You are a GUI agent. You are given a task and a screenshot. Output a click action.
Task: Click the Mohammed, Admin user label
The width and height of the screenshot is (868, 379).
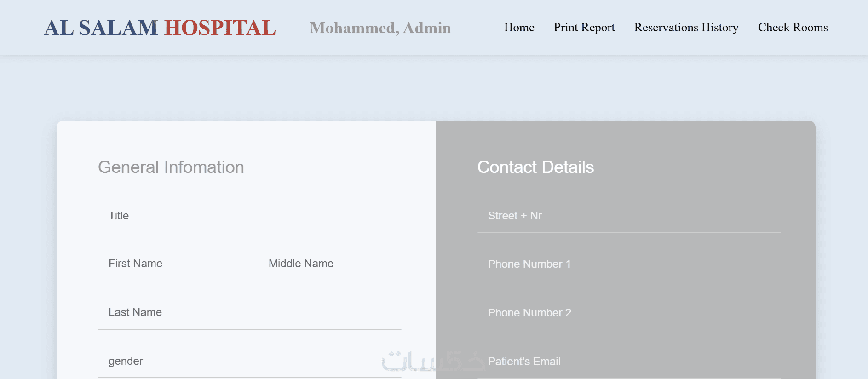point(380,28)
